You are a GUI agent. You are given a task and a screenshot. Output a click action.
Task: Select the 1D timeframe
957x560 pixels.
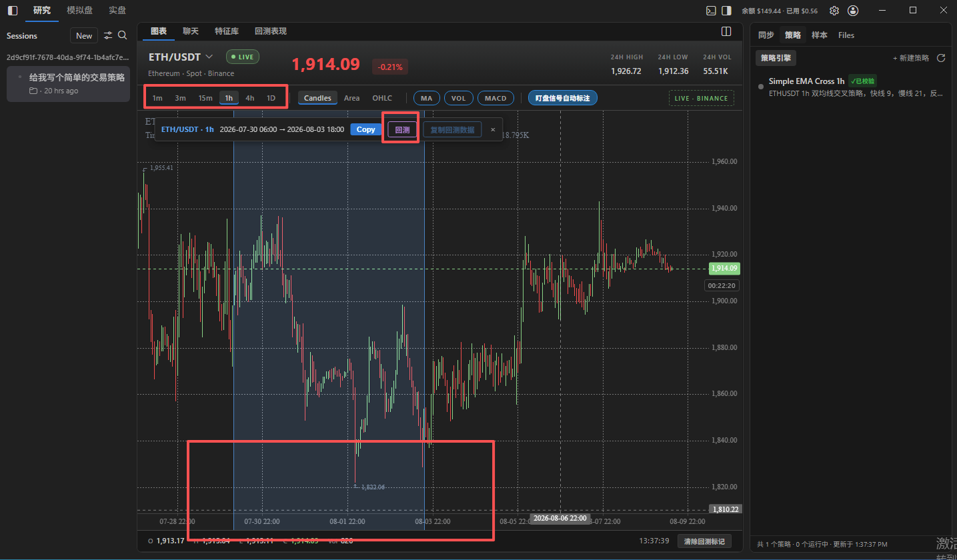pyautogui.click(x=271, y=98)
